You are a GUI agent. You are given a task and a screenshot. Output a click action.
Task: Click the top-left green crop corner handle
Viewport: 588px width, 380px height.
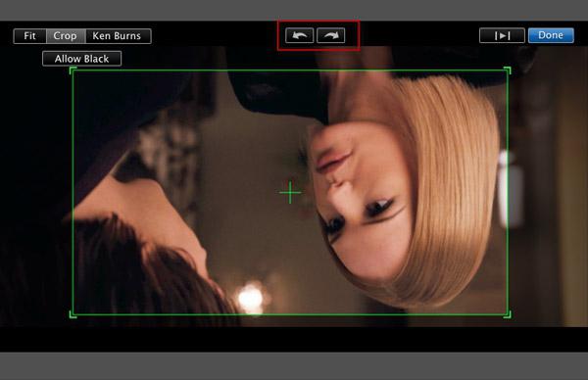[73, 71]
